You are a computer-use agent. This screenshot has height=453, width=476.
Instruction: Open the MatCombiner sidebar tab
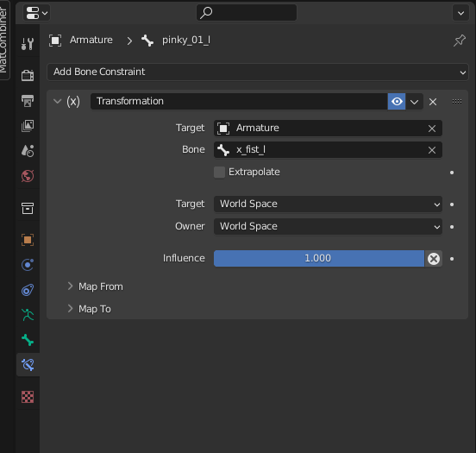pyautogui.click(x=3, y=40)
